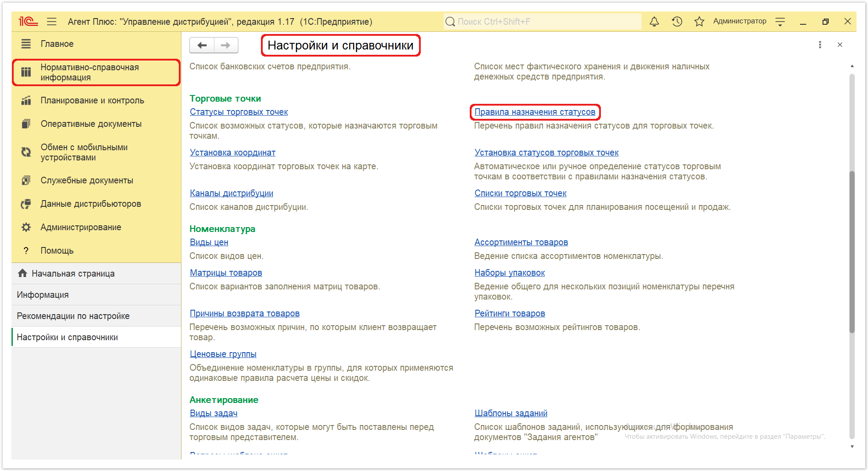This screenshot has width=868, height=471.
Task: Click the Анкетирование heading
Action: click(x=224, y=400)
